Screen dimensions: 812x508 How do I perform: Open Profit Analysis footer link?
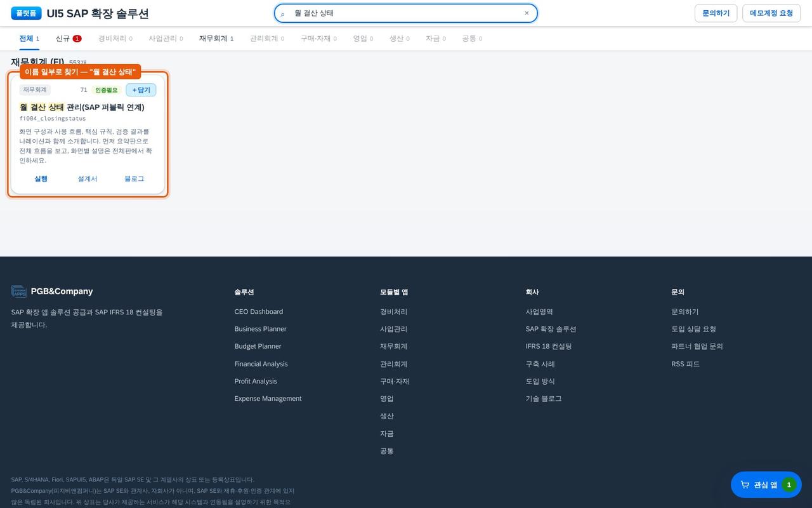tap(256, 381)
